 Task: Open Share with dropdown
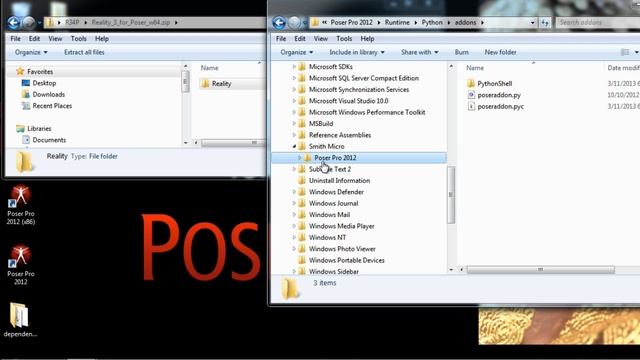[x=420, y=52]
